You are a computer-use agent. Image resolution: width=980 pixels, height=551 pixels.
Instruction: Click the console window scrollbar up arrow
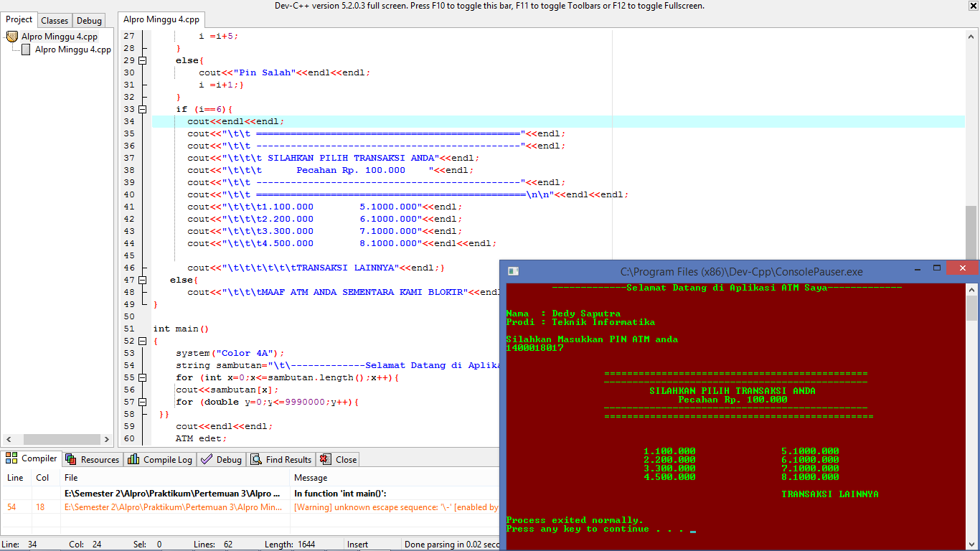coord(972,289)
